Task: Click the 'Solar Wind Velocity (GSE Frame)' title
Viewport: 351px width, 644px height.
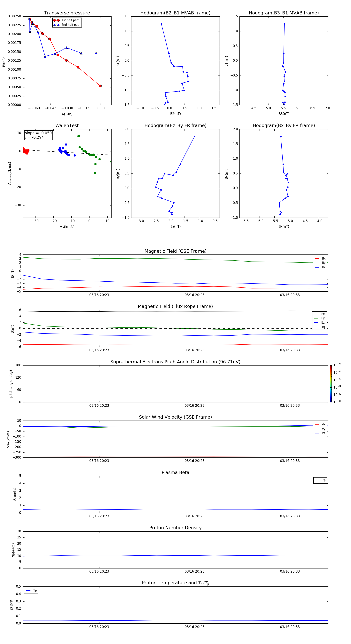Action: [175, 417]
